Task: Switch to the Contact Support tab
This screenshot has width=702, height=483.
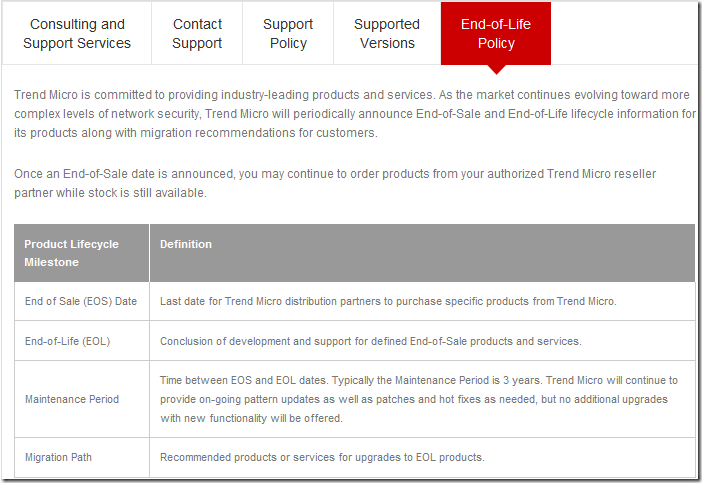Action: pos(197,34)
